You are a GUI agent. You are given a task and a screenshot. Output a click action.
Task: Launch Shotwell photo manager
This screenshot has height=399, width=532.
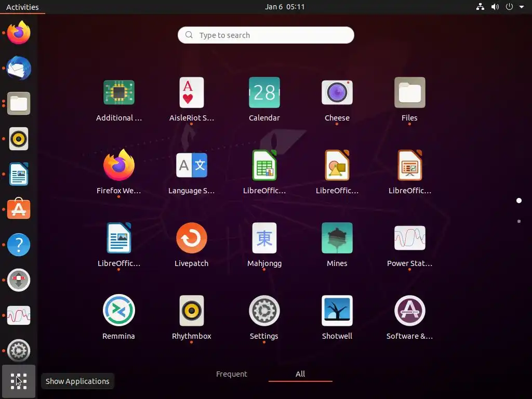337,311
